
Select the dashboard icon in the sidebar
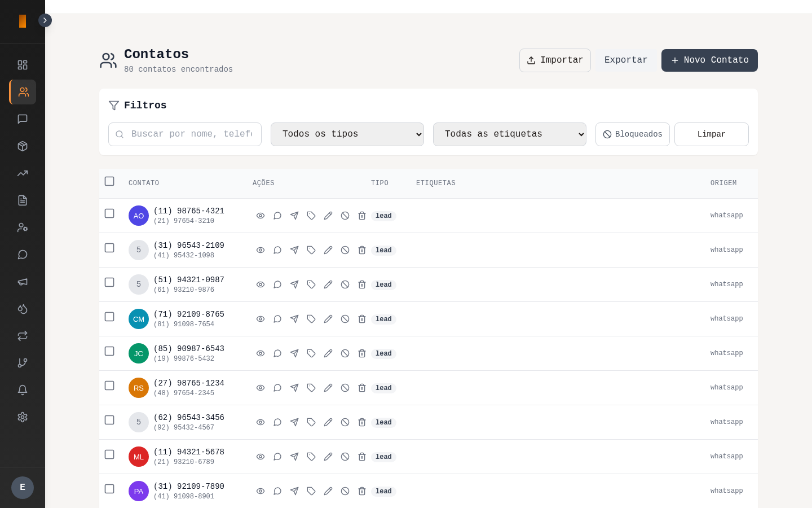click(x=23, y=65)
